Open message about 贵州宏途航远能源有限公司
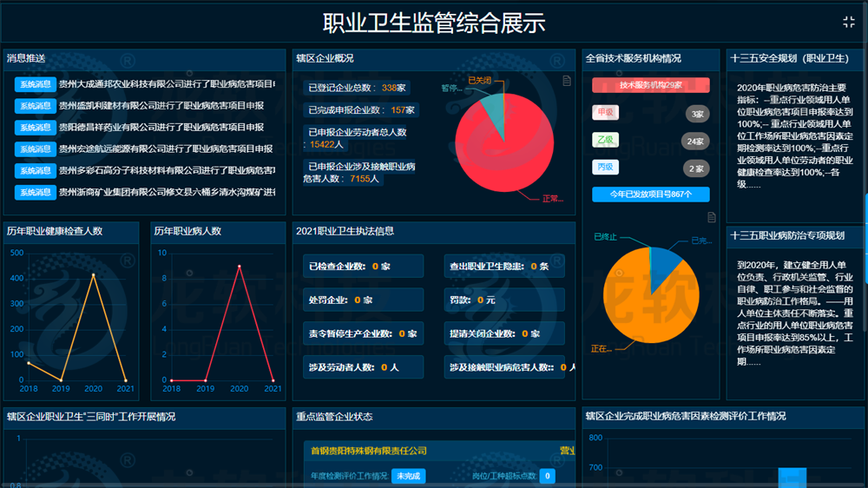Screen dimensions: 868x488 [165, 149]
